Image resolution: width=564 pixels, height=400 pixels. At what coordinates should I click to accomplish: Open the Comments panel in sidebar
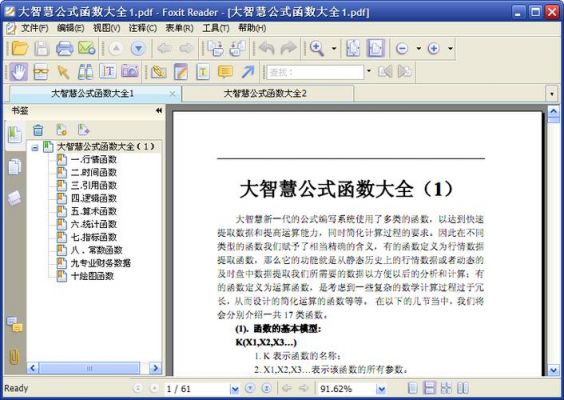pyautogui.click(x=15, y=324)
